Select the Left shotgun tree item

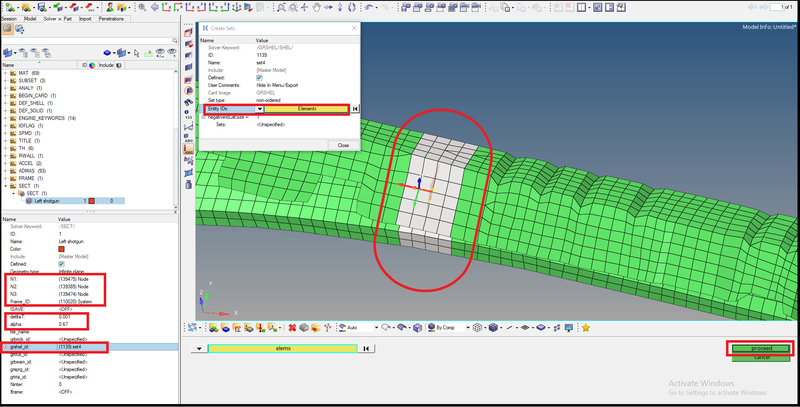coord(46,201)
